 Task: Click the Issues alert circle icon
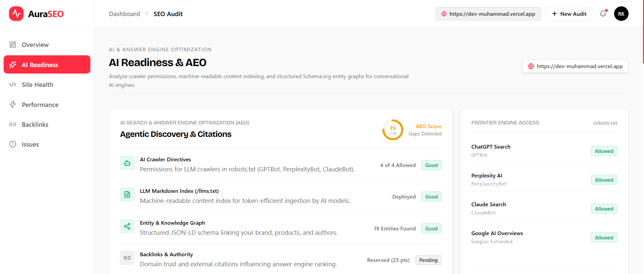click(13, 144)
